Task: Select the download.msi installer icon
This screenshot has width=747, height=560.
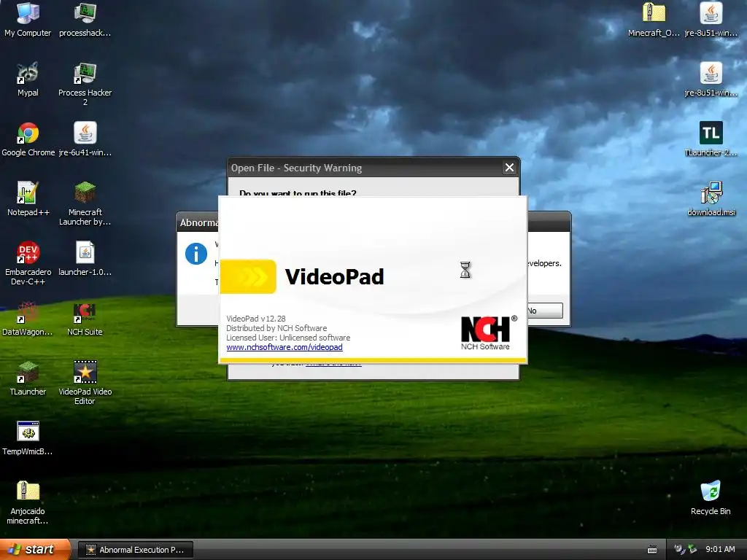Action: tap(711, 198)
